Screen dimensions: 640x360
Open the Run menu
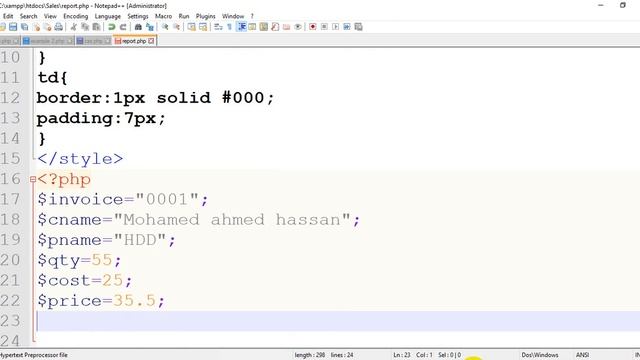(184, 16)
